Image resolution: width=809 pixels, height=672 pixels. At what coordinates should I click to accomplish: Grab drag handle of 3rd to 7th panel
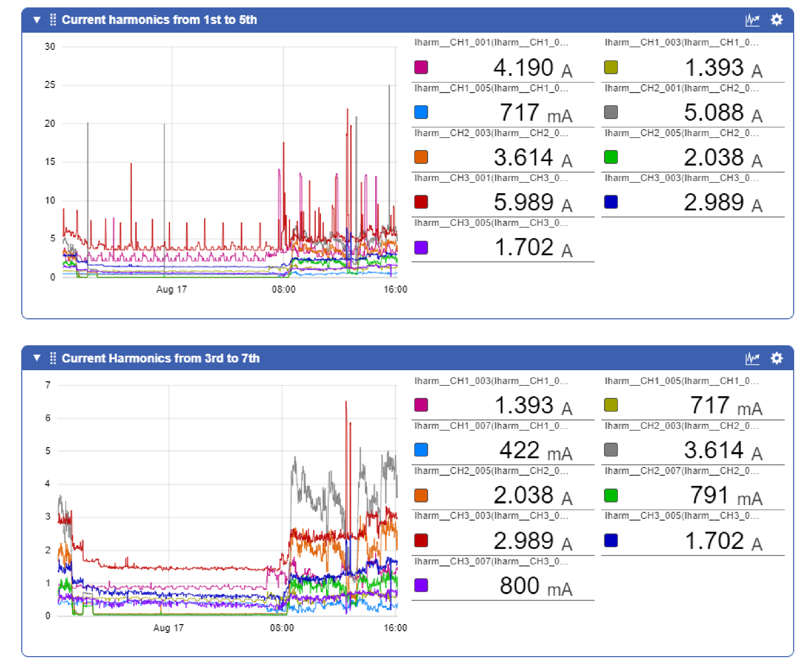53,358
